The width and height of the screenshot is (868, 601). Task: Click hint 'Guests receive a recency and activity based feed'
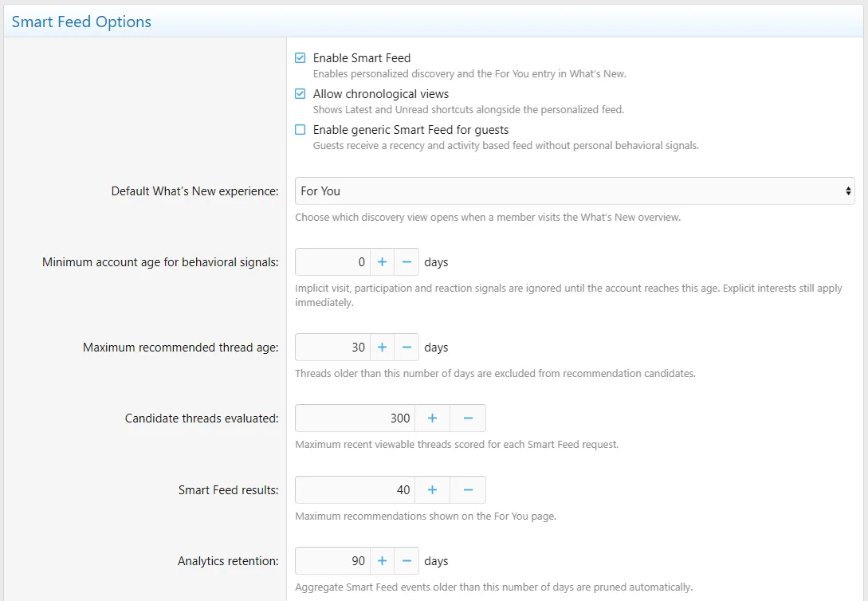click(x=506, y=146)
